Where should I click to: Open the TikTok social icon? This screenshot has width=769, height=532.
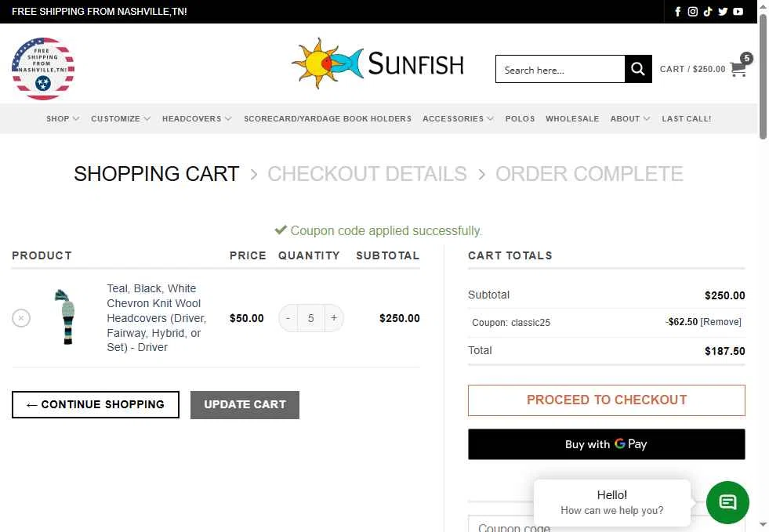pyautogui.click(x=708, y=11)
